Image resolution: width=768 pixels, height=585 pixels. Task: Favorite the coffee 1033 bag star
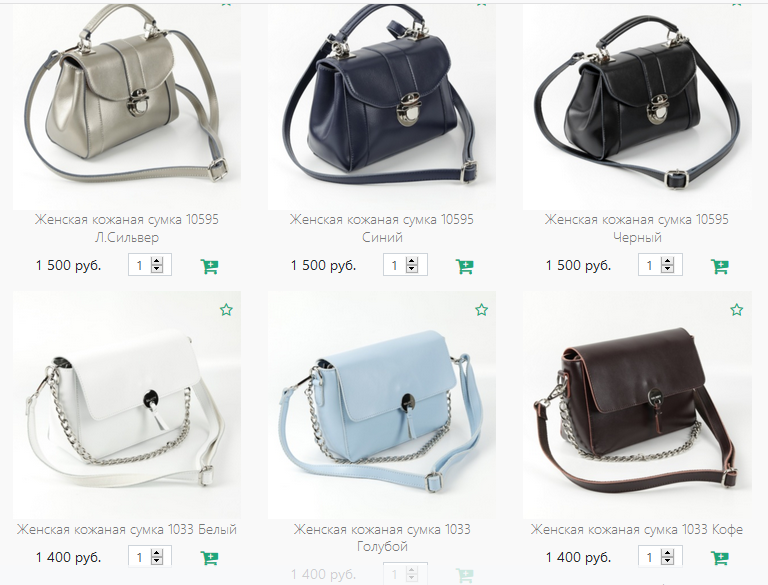[x=737, y=310]
